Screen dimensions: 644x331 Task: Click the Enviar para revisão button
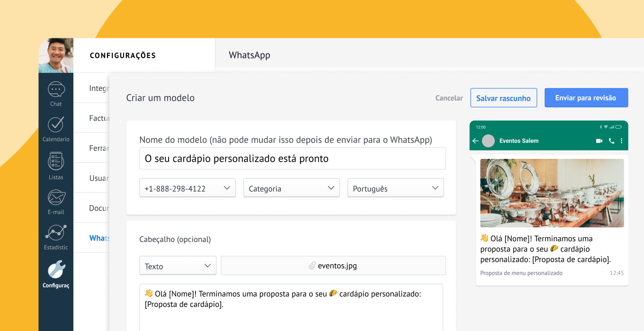coord(586,98)
